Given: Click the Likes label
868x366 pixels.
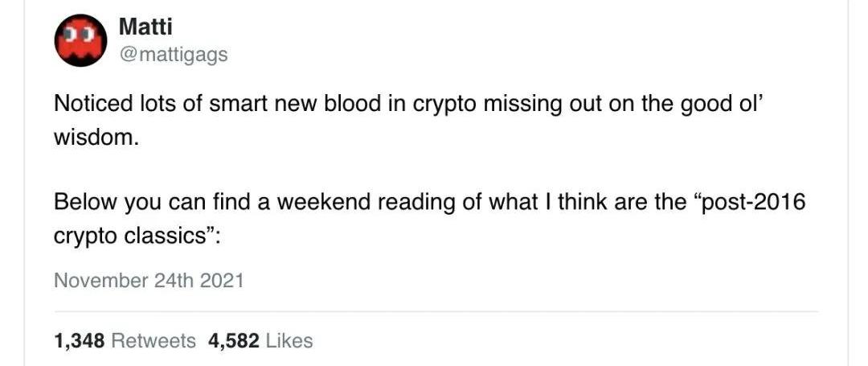Looking at the screenshot, I should pos(289,340).
